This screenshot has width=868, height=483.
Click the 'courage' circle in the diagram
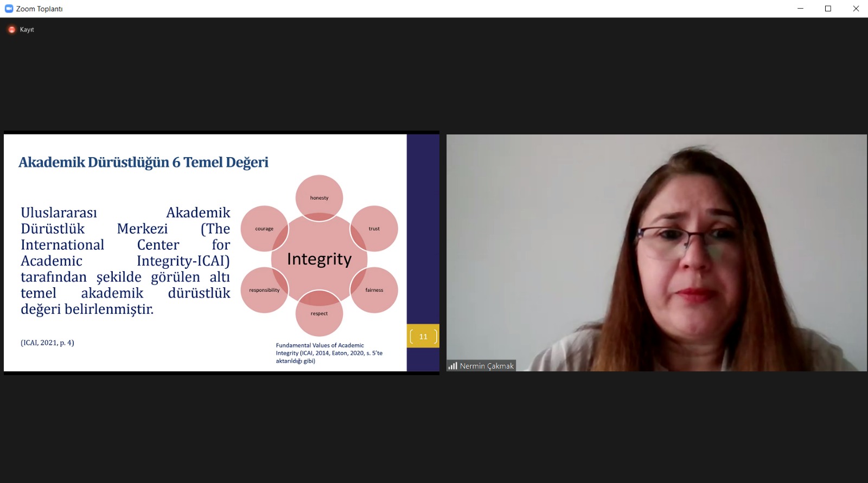(x=263, y=228)
